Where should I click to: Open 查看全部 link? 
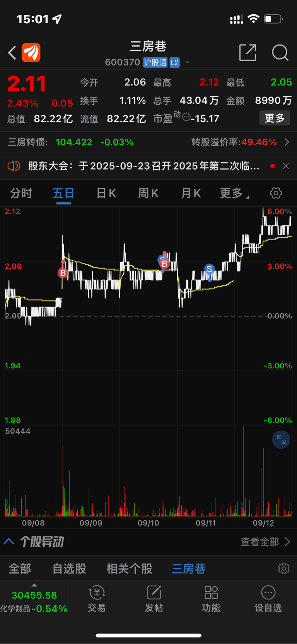[265, 542]
